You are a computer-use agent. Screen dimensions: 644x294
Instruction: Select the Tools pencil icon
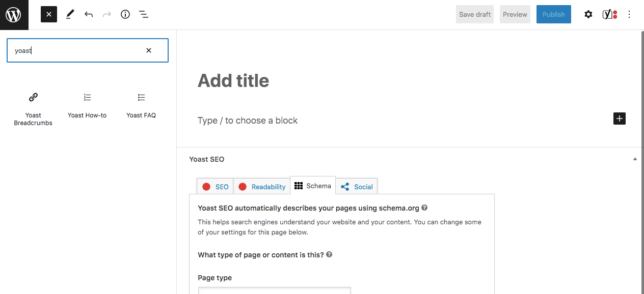(x=70, y=15)
